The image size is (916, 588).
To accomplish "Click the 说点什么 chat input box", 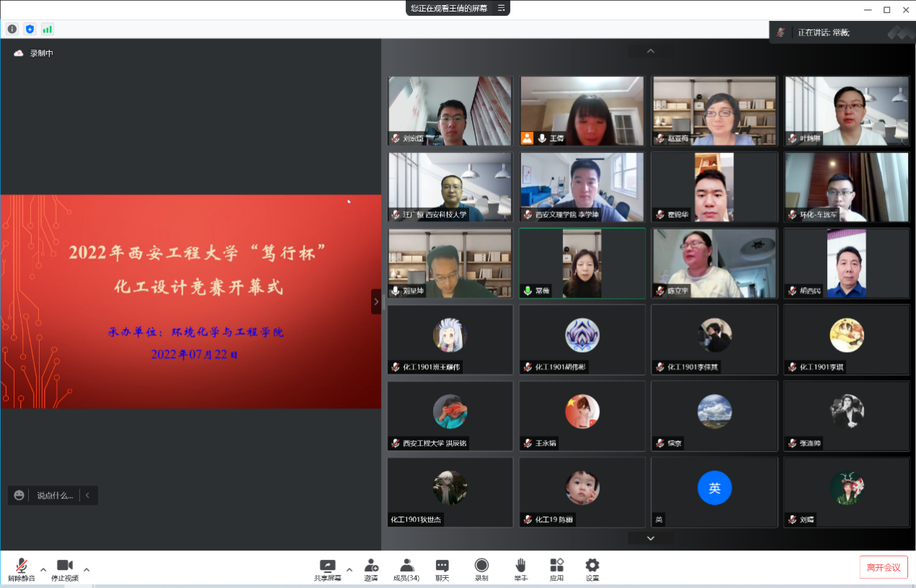I will tap(55, 495).
